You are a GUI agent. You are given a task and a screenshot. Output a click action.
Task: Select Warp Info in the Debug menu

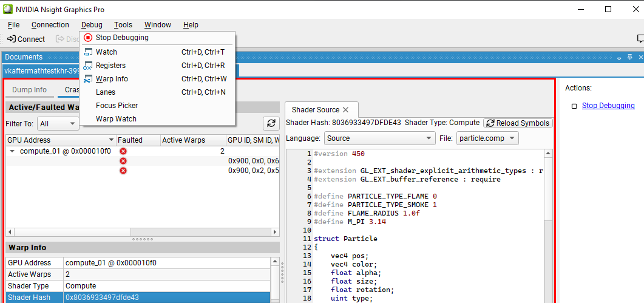click(157, 79)
